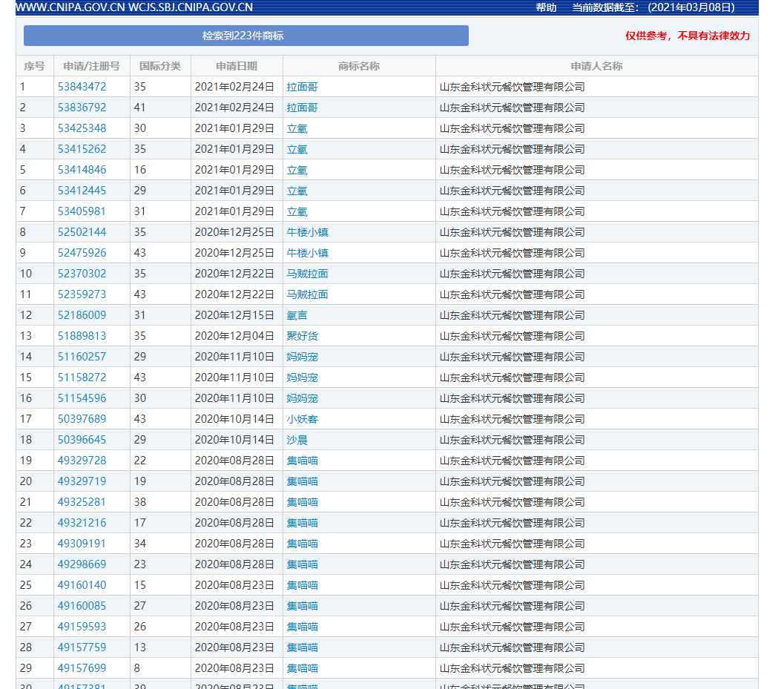This screenshot has width=784, height=689.
Task: Open registration number 52475926
Action: point(82,253)
